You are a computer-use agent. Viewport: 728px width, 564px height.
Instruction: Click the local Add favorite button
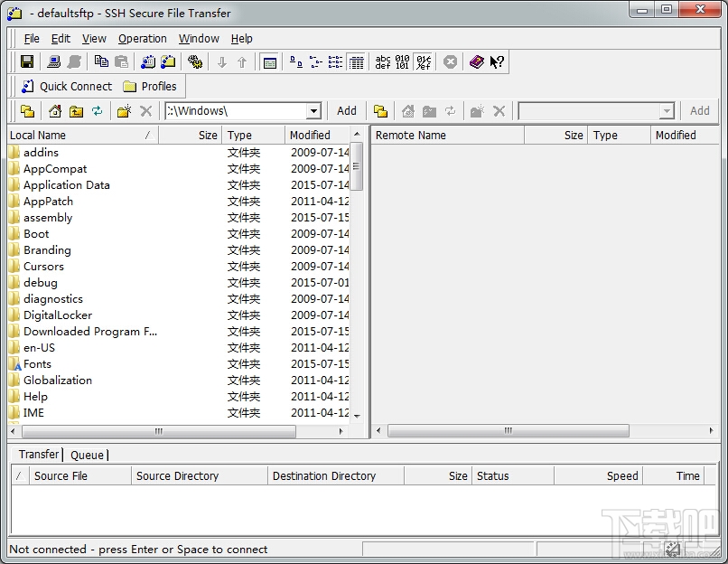(346, 111)
